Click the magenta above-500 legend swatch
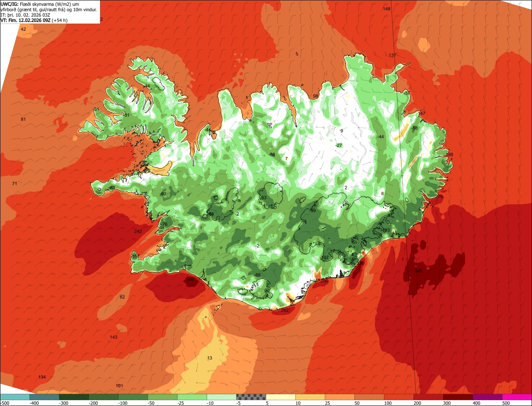532x406 pixels. [517, 397]
